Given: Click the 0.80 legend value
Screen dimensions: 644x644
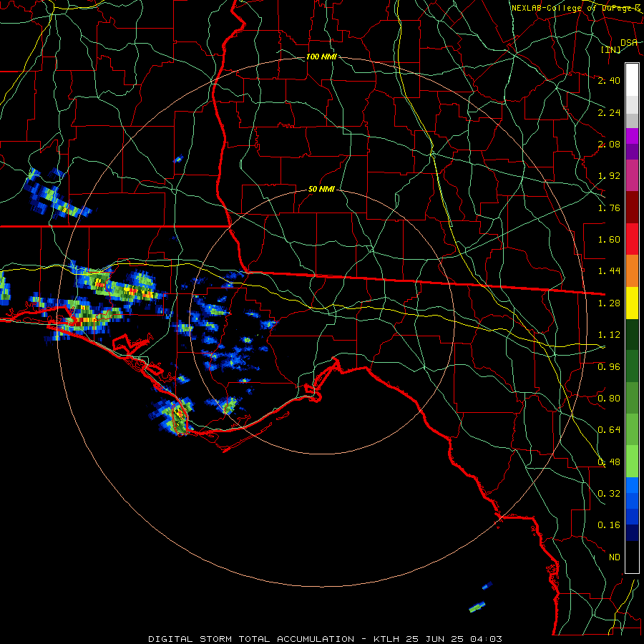Looking at the screenshot, I should [x=609, y=399].
